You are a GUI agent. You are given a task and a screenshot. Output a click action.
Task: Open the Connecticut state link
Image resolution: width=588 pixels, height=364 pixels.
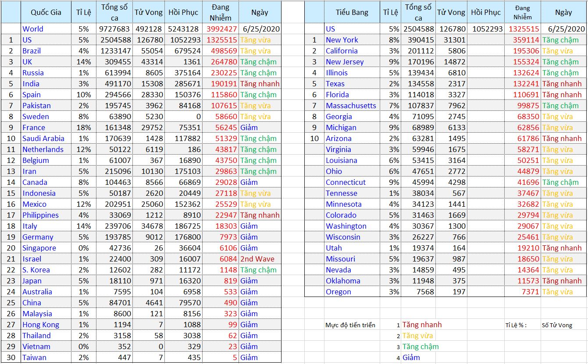coord(346,182)
